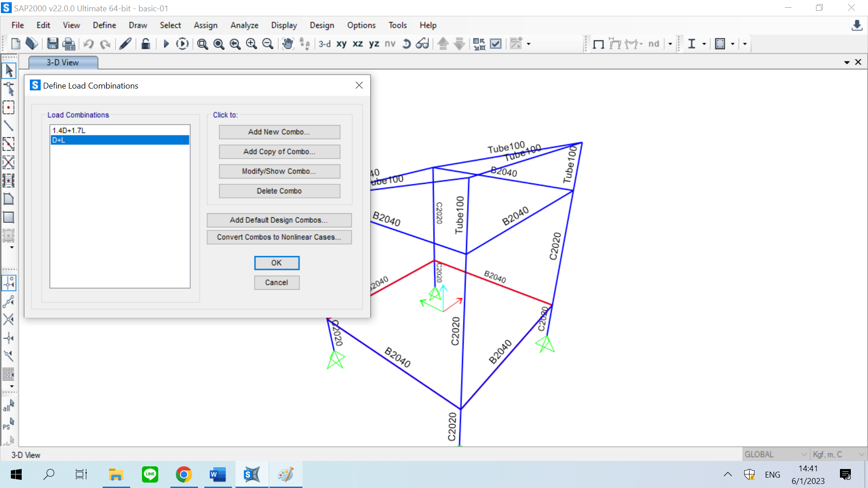Select the Pan hand tool
The image size is (868, 488).
[288, 44]
